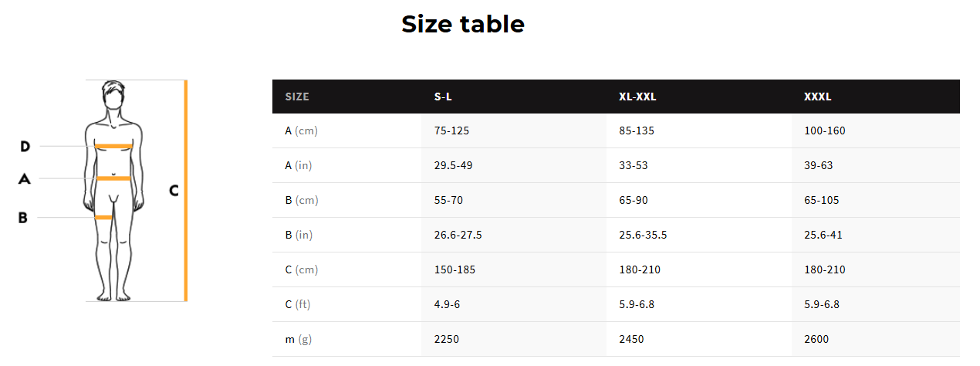Select the S-L column header
This screenshot has width=980, height=366.
click(x=443, y=97)
